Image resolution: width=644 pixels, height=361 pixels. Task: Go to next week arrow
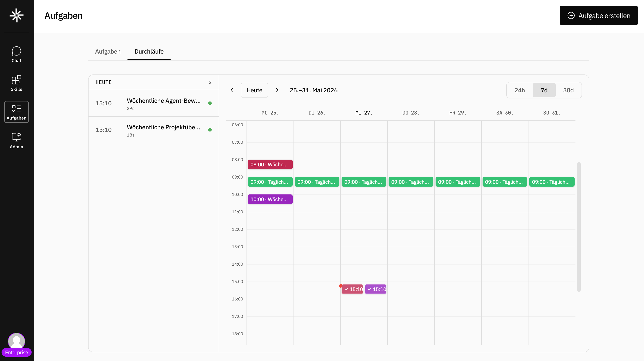(x=277, y=90)
